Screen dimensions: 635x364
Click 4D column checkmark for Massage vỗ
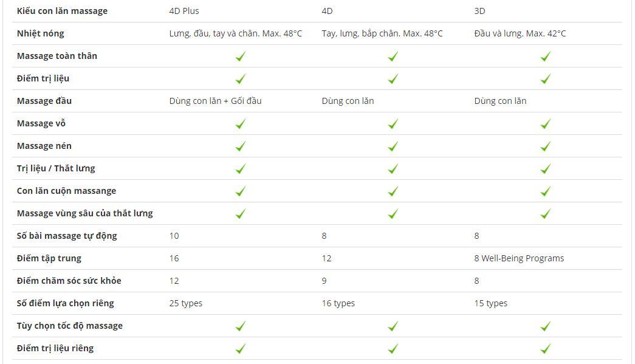[x=393, y=124]
